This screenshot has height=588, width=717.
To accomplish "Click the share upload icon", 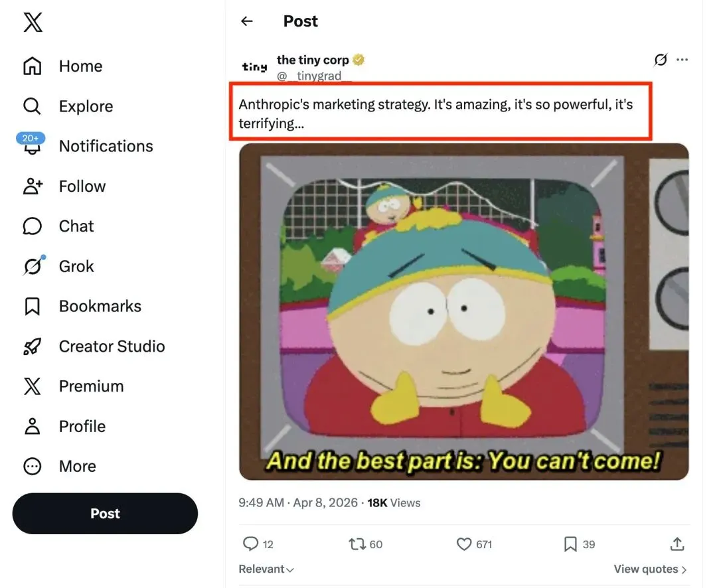I will click(677, 544).
